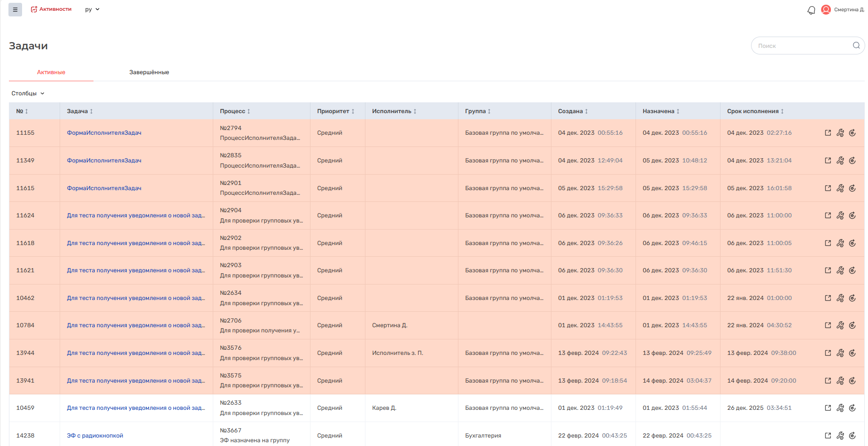Expand the Столбцы columns dropdown
The image size is (868, 446).
[x=28, y=93]
